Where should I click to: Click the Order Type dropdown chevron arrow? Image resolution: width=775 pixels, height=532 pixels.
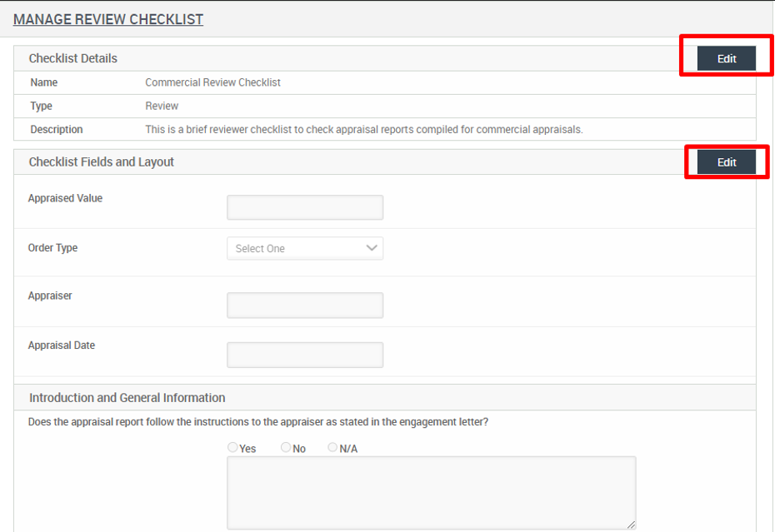point(373,248)
